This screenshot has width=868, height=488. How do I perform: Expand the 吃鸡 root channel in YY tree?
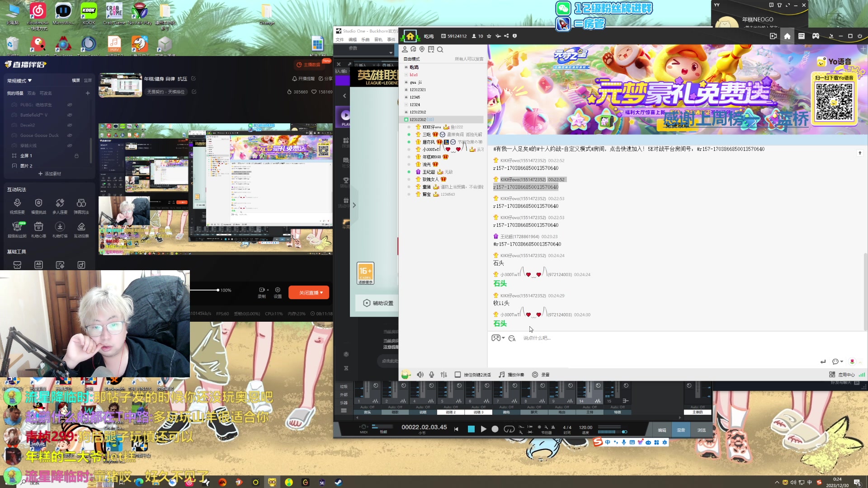406,67
